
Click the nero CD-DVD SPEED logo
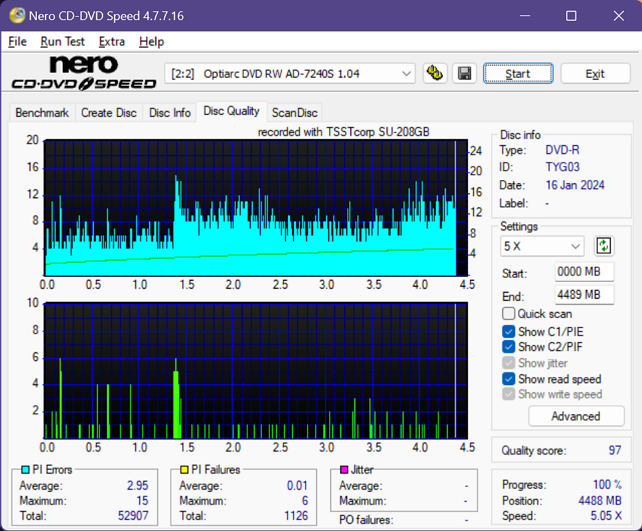click(x=84, y=73)
